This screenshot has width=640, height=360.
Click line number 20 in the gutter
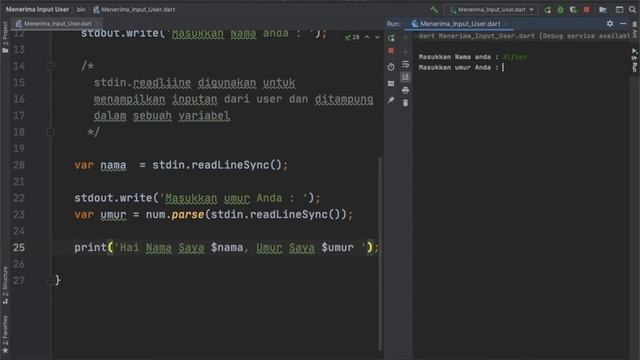(18, 165)
